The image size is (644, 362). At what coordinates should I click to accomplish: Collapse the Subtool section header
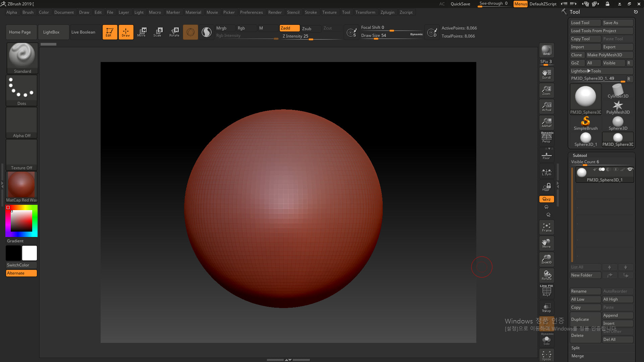click(580, 155)
